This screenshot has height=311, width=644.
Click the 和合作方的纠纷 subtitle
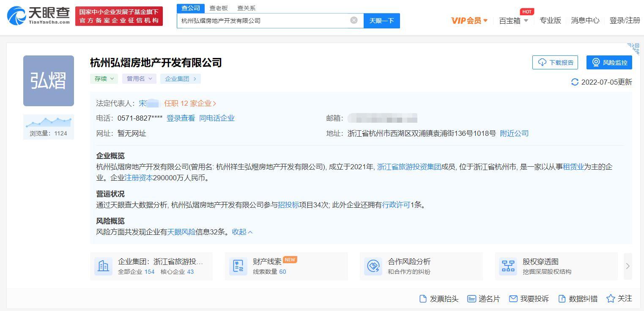409,272
